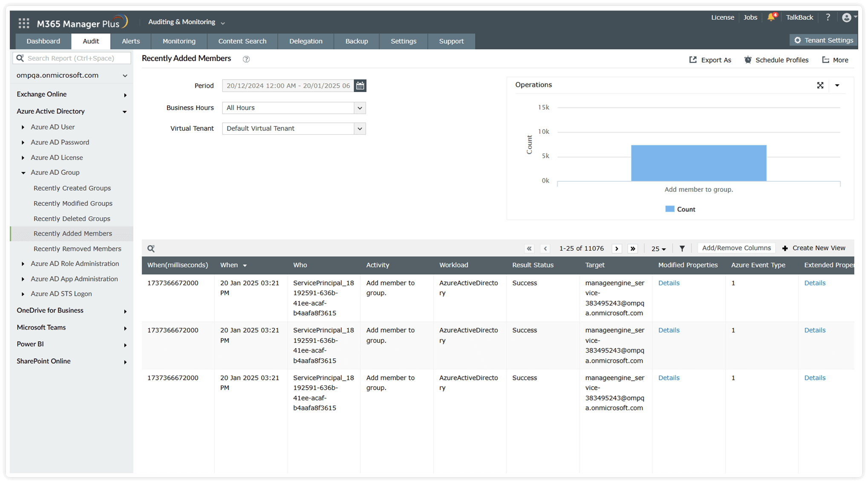This screenshot has height=483, width=868.
Task: Click the Add/Remove Columns button
Action: [736, 248]
